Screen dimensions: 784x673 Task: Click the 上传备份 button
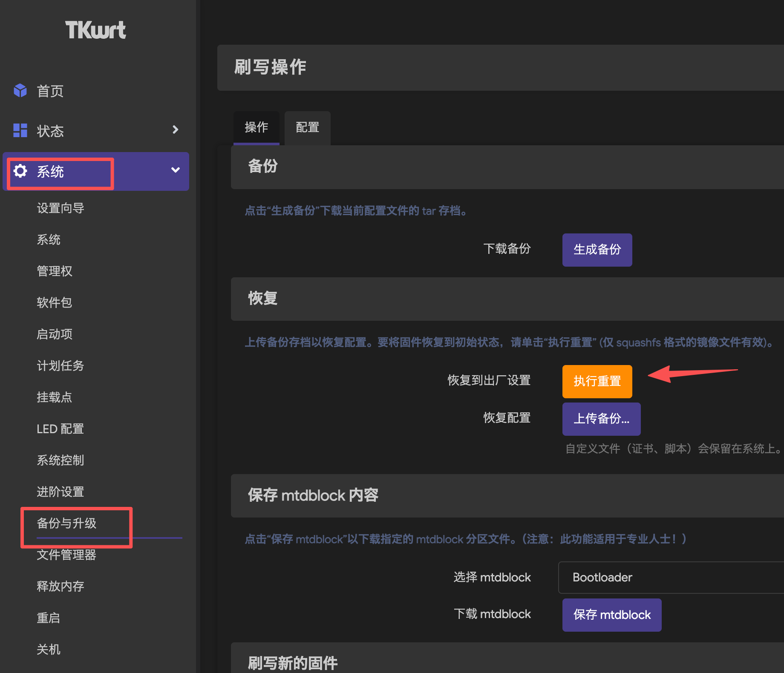pyautogui.click(x=601, y=419)
